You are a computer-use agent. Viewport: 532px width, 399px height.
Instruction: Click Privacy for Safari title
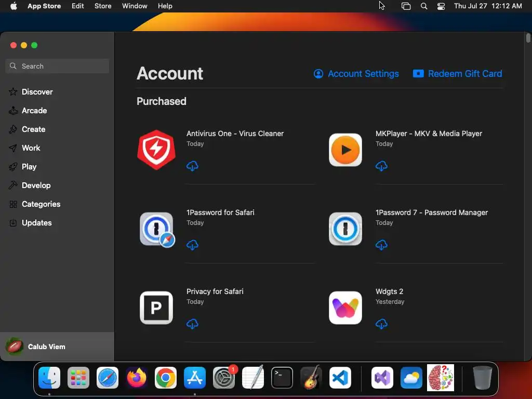[215, 291]
